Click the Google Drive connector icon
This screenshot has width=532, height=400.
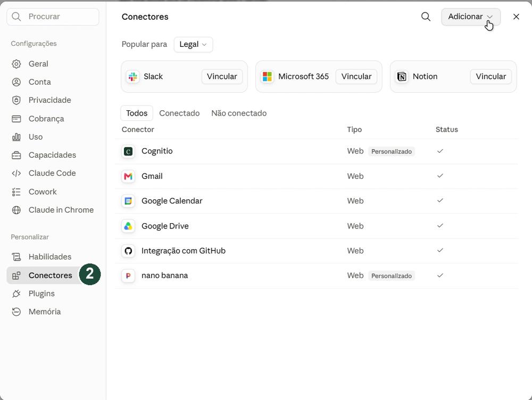128,226
